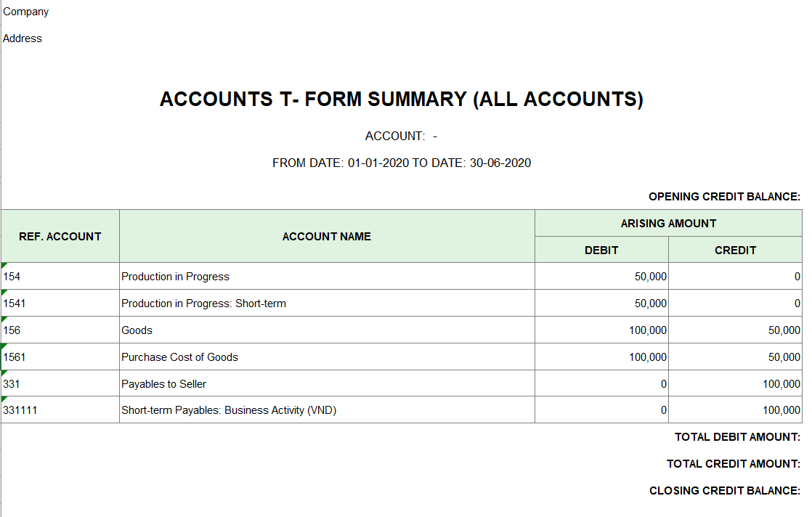Click the "ACCOUNTS T- FORM SUMMARY" report title
This screenshot has width=812, height=517.
point(401,99)
